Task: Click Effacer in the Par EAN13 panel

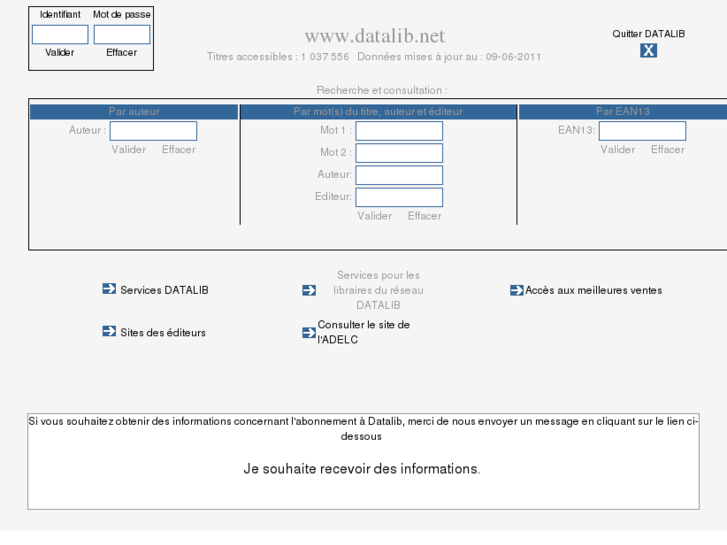Action: (x=668, y=149)
